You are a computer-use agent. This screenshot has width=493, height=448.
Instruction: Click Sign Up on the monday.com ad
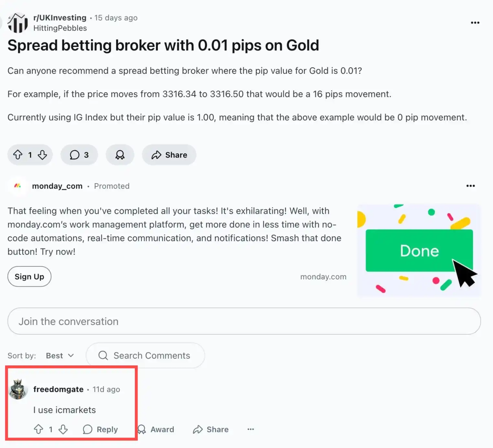(x=29, y=276)
